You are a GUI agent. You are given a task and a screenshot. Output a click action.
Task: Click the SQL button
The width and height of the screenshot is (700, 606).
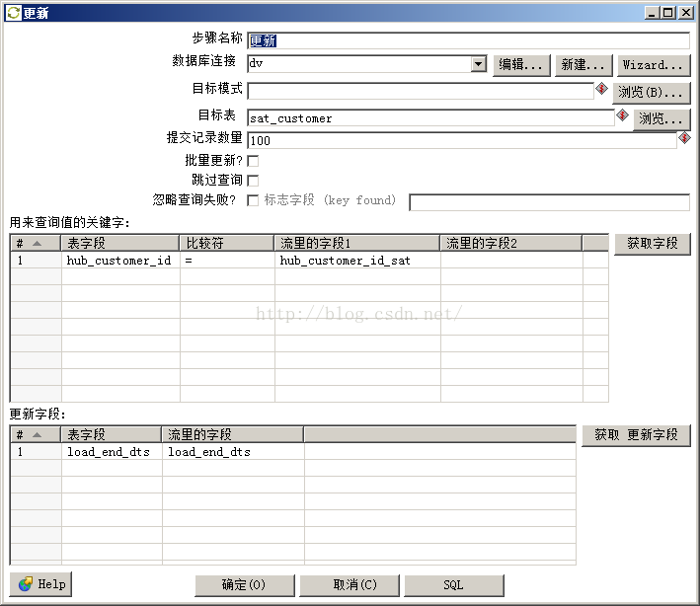tap(454, 585)
